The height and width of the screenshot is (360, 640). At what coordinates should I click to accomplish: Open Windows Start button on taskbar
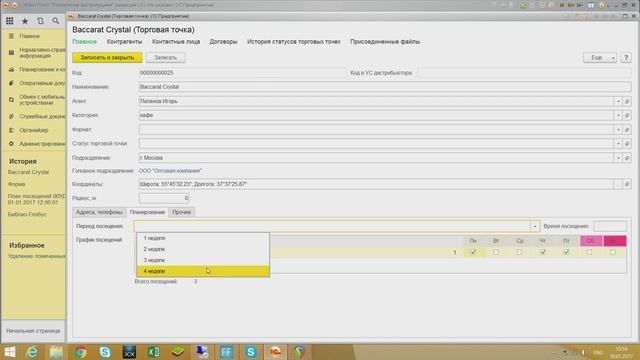pos(9,352)
